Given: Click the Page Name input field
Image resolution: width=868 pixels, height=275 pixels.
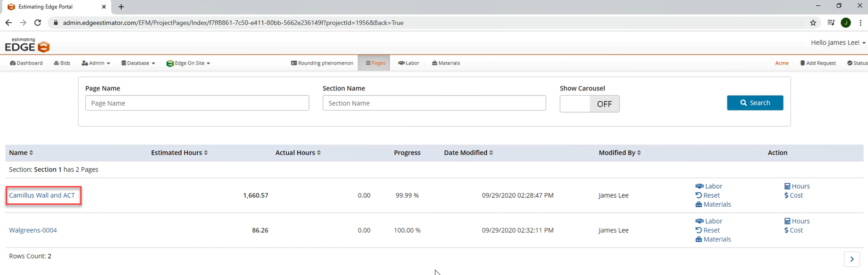Looking at the screenshot, I should click(197, 103).
